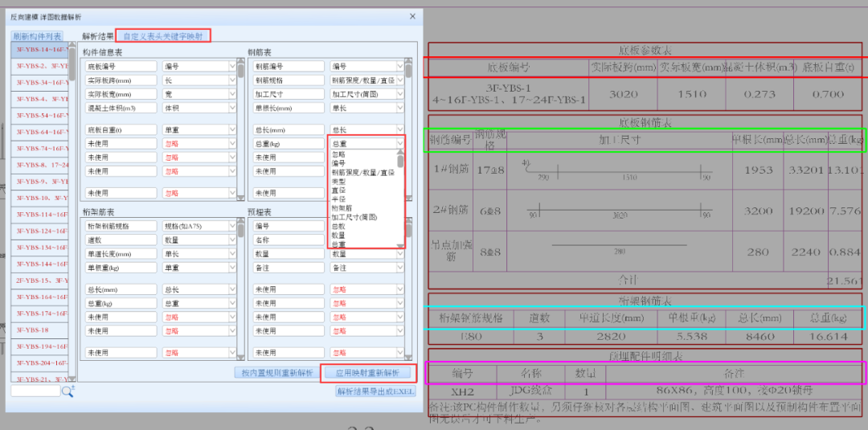Click the search magnifier icon below component list
Image resolution: width=868 pixels, height=430 pixels.
68,391
